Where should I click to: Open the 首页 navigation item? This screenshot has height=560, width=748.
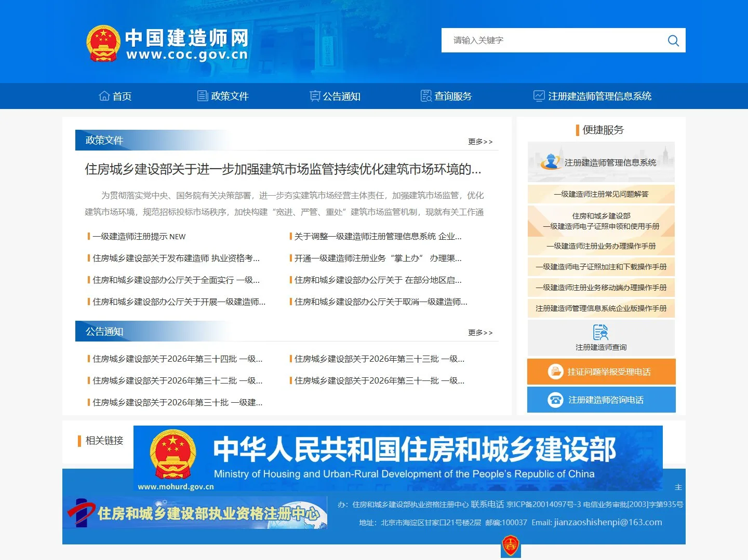(115, 96)
